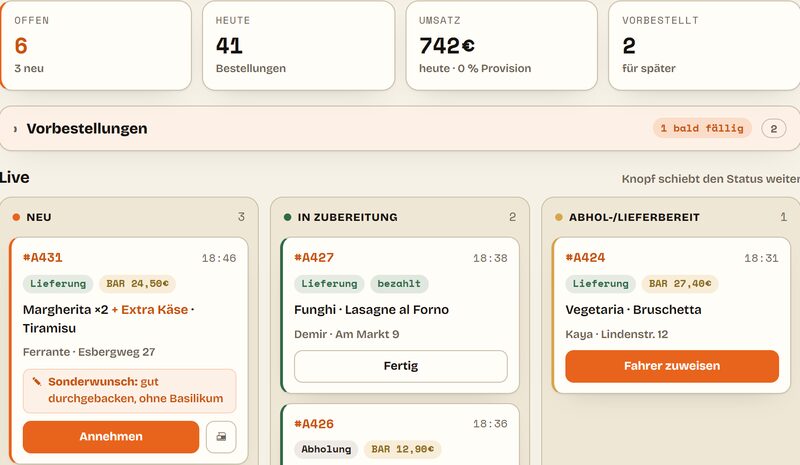Click the '1 bald fällig' badge
The width and height of the screenshot is (800, 465).
click(x=702, y=128)
